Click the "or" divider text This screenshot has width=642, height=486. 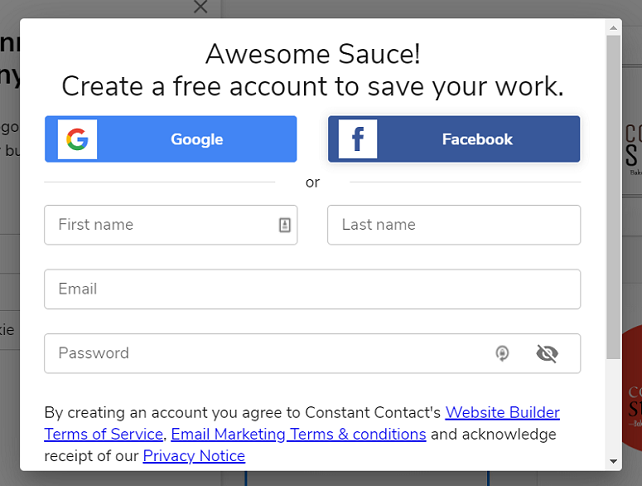click(x=312, y=182)
